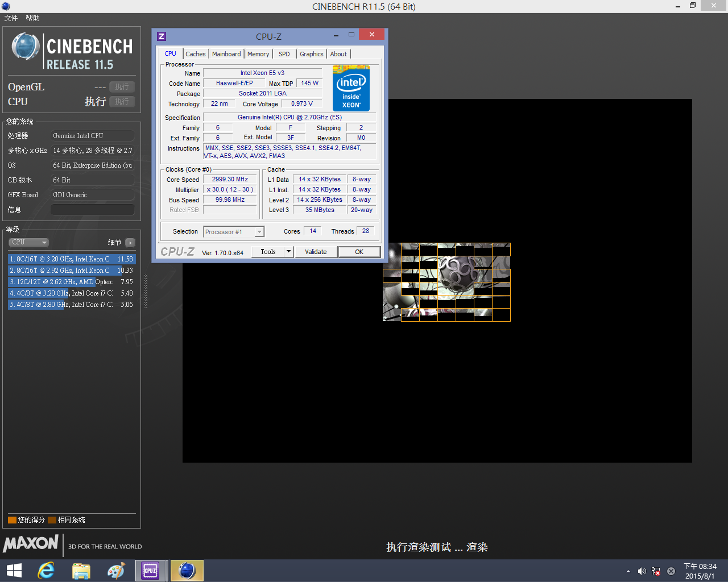Click the Cinebench title bar icon

(6, 6)
